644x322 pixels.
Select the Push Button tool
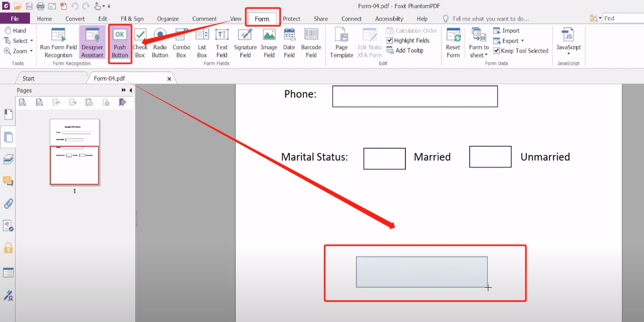(x=120, y=43)
